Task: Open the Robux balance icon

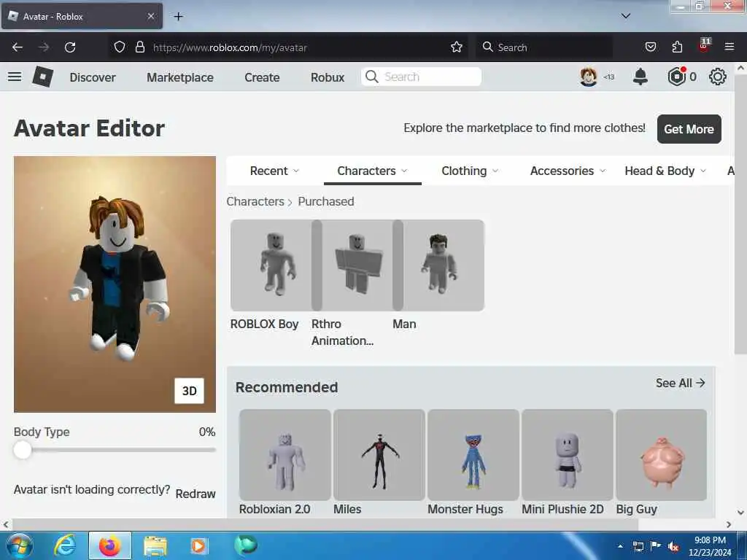Action: (676, 77)
